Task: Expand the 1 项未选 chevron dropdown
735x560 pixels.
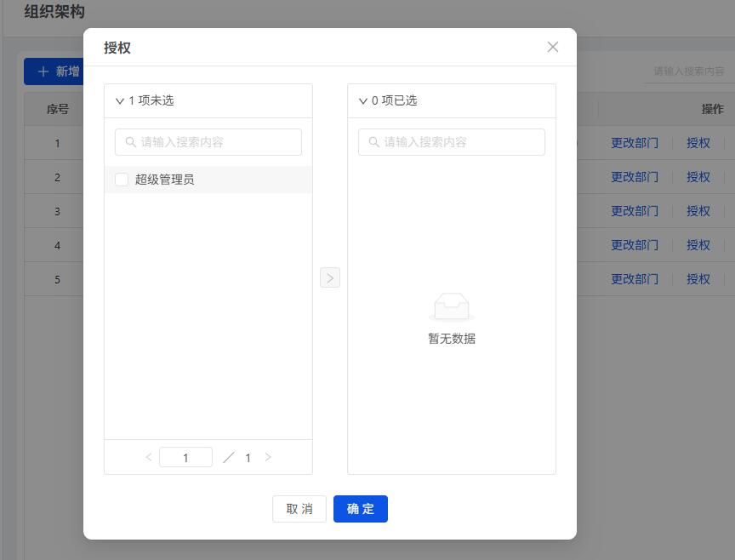Action: click(x=120, y=100)
